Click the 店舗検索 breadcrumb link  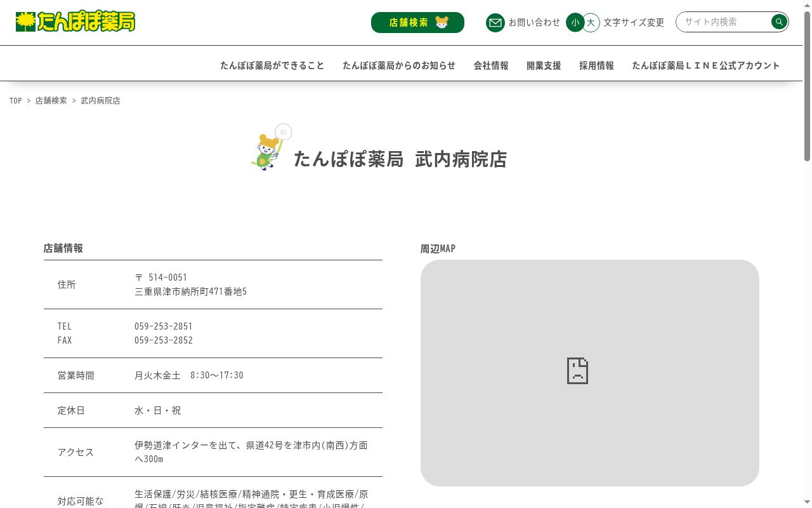(x=51, y=100)
